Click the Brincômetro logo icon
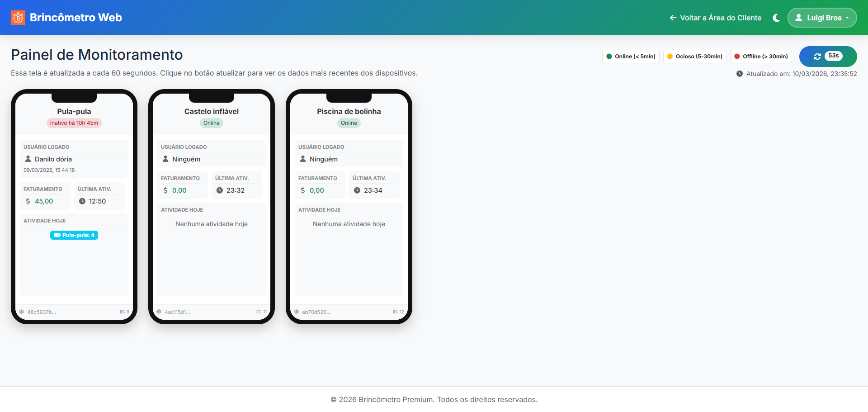The image size is (868, 412). [18, 18]
